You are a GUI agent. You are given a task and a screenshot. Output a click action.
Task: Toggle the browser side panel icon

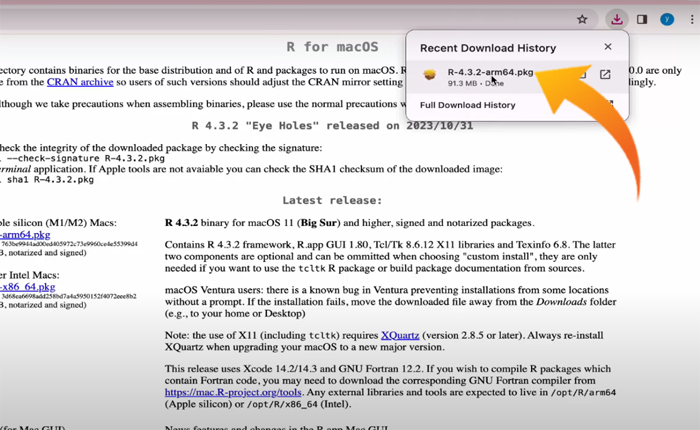pyautogui.click(x=642, y=19)
